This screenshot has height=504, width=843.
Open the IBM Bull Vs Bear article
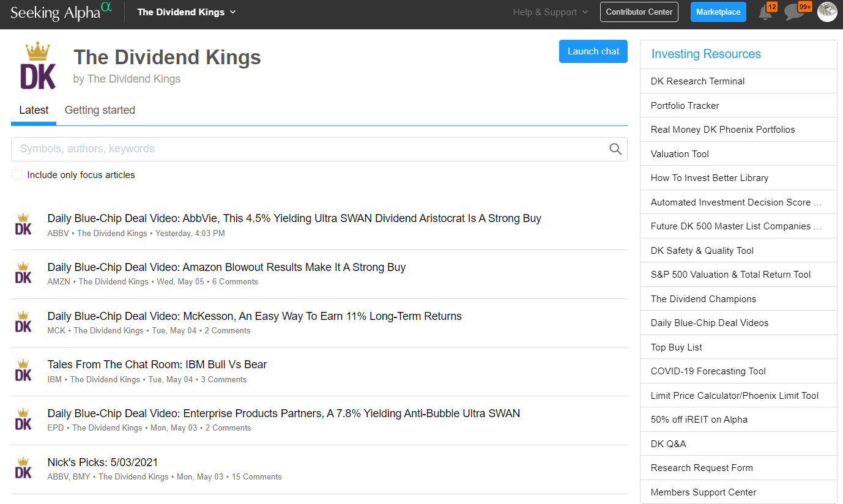(x=157, y=365)
